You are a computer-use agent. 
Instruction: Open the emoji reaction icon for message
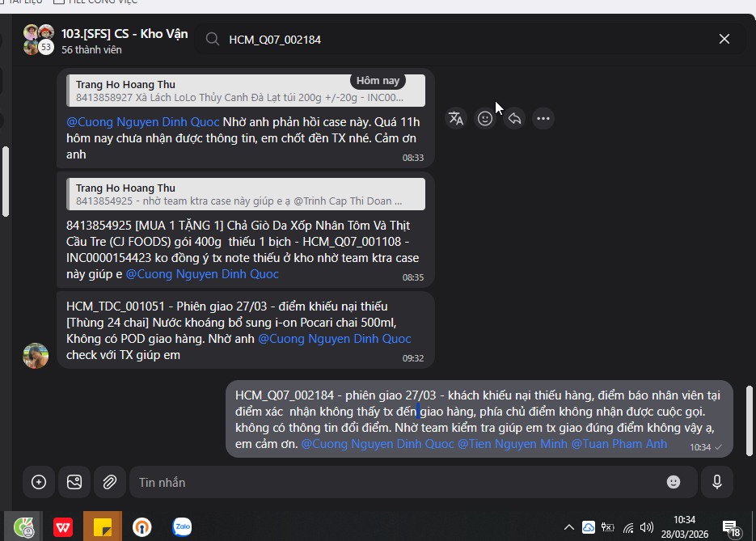coord(485,118)
